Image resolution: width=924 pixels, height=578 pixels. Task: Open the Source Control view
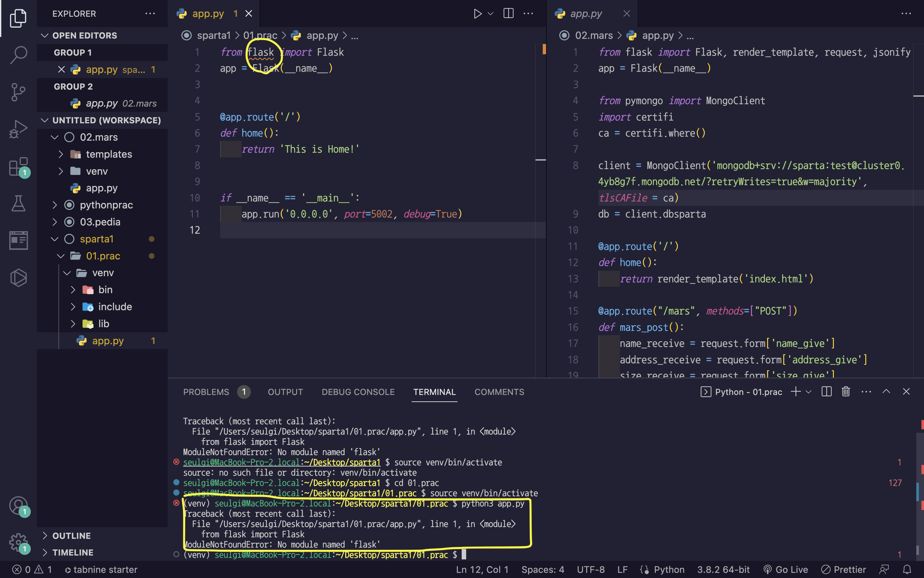18,92
